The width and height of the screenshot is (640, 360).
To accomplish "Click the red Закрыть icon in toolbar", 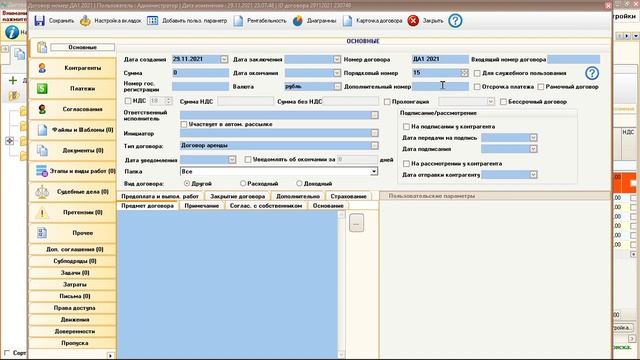I will point(413,20).
